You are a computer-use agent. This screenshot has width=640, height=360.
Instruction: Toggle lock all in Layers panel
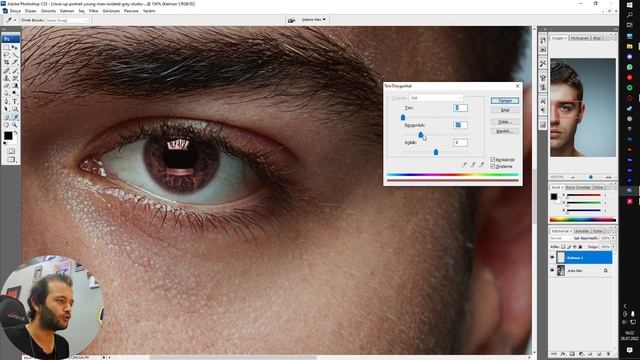point(580,247)
